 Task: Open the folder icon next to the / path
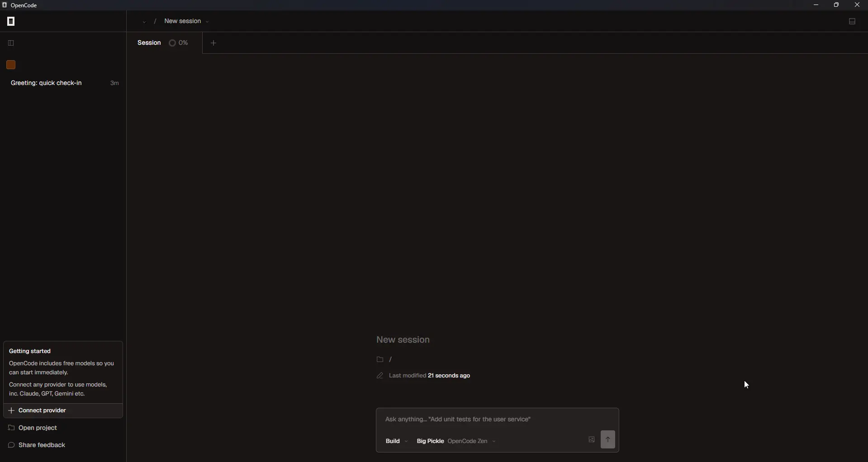tap(380, 359)
